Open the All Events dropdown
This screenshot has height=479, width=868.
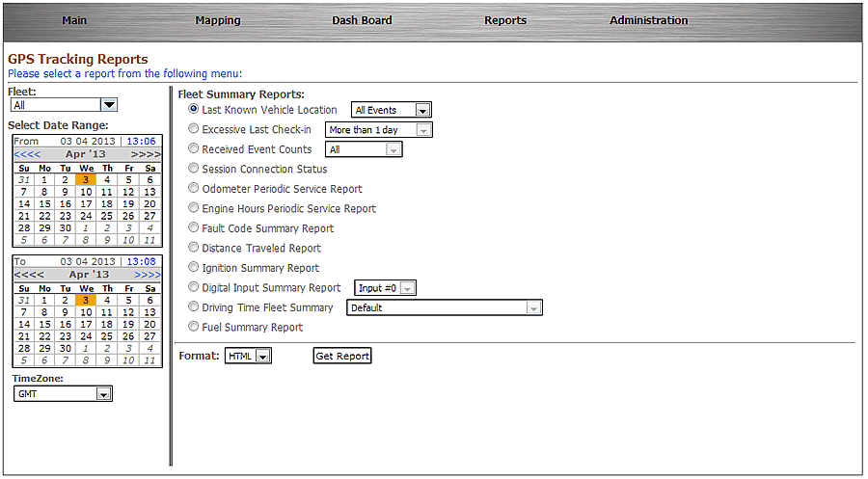[x=391, y=110]
